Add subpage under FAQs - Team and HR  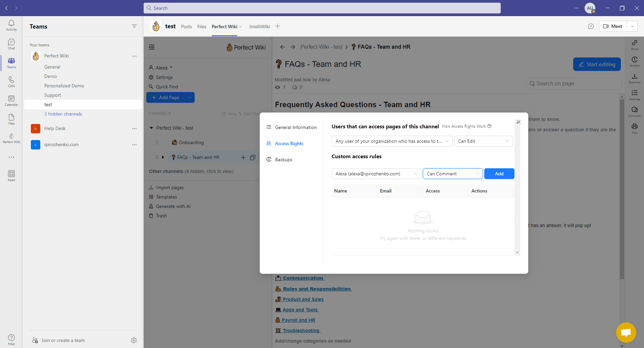[243, 157]
